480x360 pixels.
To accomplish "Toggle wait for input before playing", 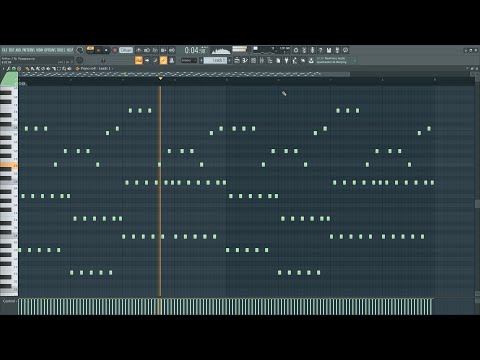I will (x=147, y=50).
